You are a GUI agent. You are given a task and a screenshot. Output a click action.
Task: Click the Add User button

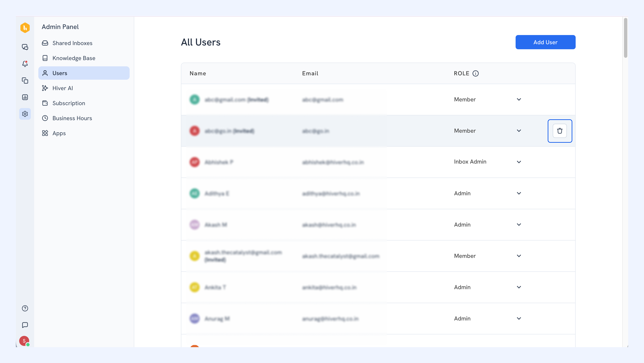tap(545, 42)
